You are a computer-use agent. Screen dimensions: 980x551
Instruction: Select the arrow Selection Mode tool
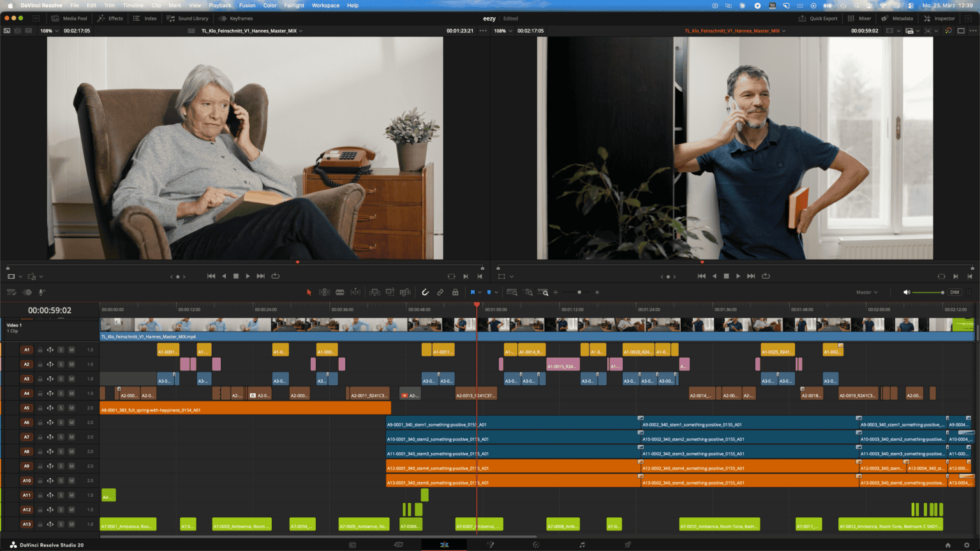309,292
